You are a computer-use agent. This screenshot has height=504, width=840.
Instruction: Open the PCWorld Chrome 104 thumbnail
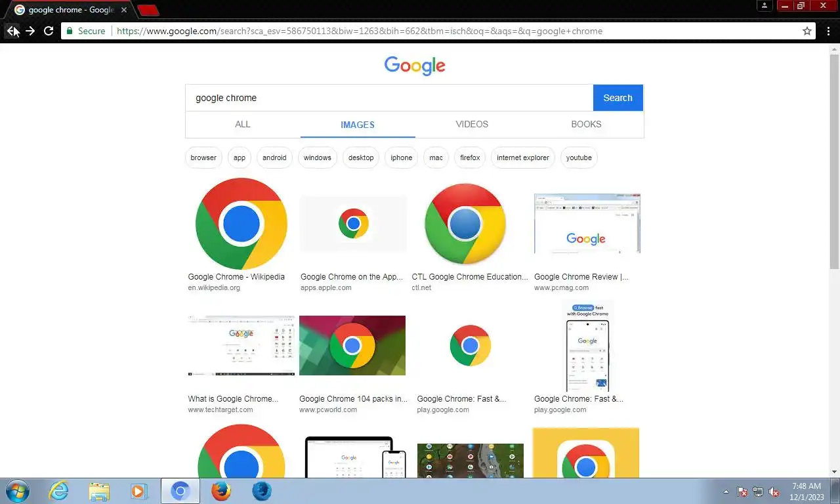(352, 345)
